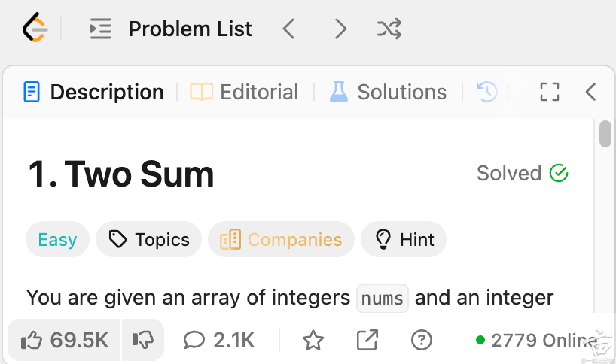The height and width of the screenshot is (364, 616).
Task: Switch to the Editorial tab
Action: 244,93
